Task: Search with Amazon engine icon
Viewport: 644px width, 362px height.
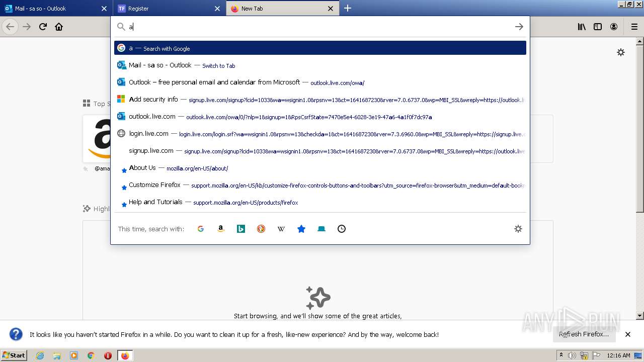Action: [x=221, y=229]
